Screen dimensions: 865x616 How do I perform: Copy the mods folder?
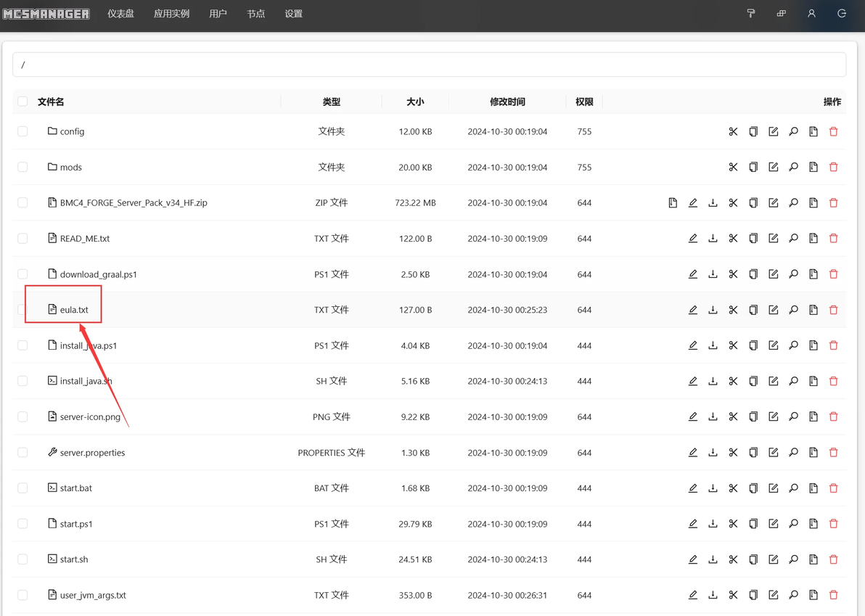(753, 167)
